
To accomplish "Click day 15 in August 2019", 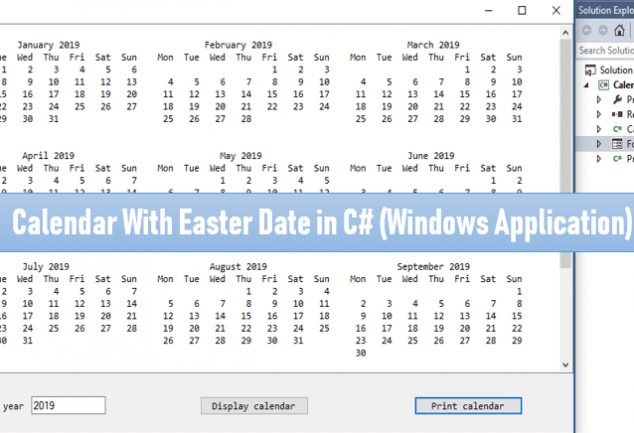I will pyautogui.click(x=246, y=316).
